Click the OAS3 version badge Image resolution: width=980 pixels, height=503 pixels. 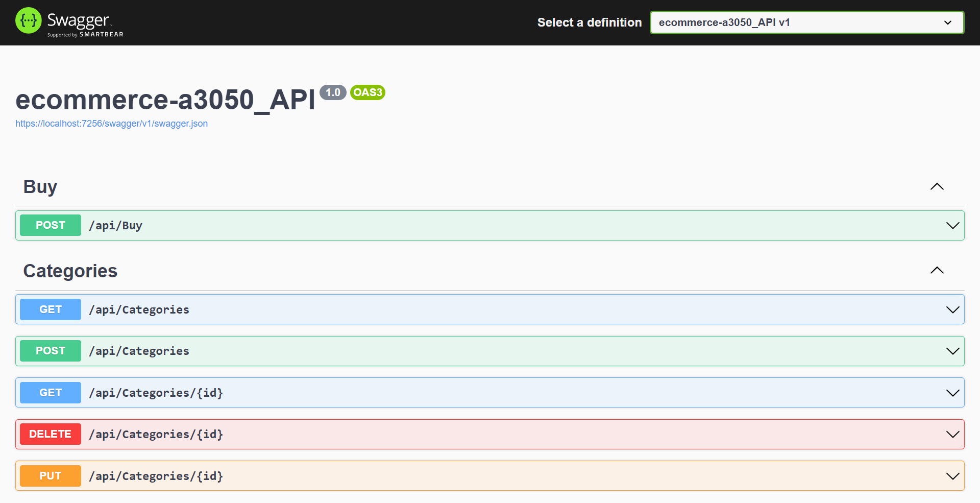click(x=367, y=92)
